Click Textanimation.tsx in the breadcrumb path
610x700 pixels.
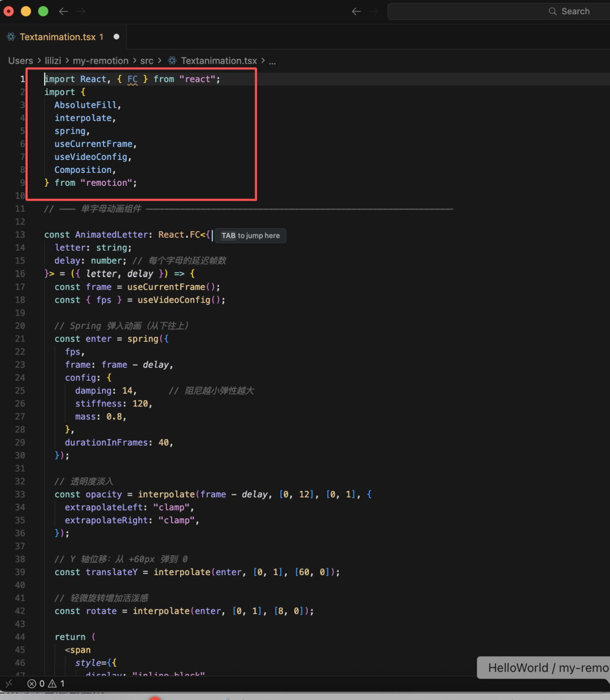coord(219,60)
